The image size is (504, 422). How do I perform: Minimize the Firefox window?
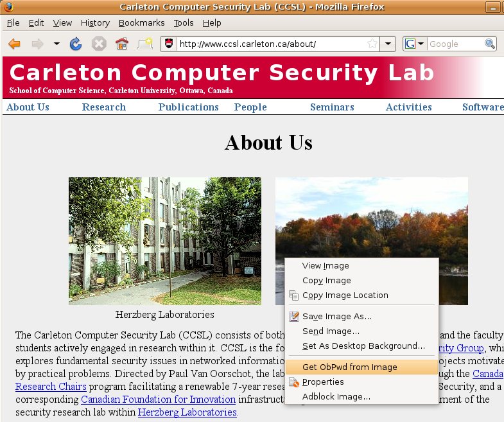[x=492, y=7]
